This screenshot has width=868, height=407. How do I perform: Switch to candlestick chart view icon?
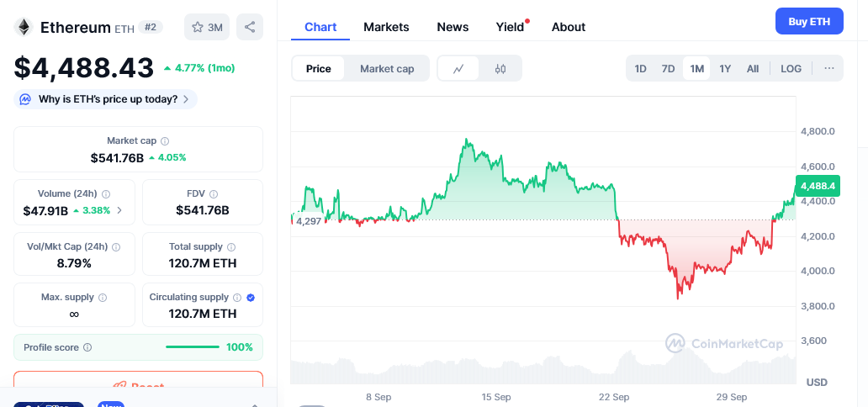[500, 69]
